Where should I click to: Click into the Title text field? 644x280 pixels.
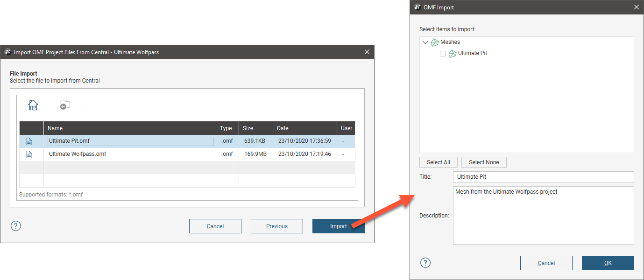[543, 177]
